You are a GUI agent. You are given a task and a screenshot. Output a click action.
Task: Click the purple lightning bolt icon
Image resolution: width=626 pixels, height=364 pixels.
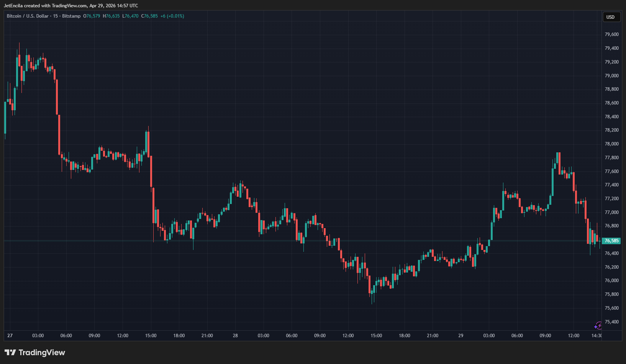(x=598, y=326)
